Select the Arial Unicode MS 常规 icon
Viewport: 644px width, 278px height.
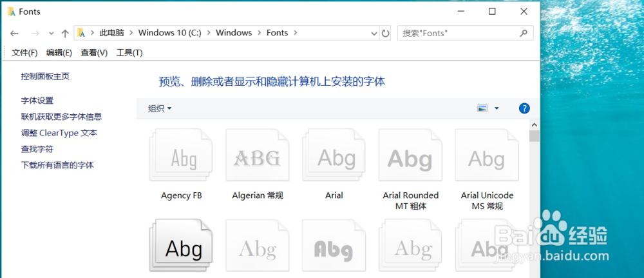[x=487, y=155]
